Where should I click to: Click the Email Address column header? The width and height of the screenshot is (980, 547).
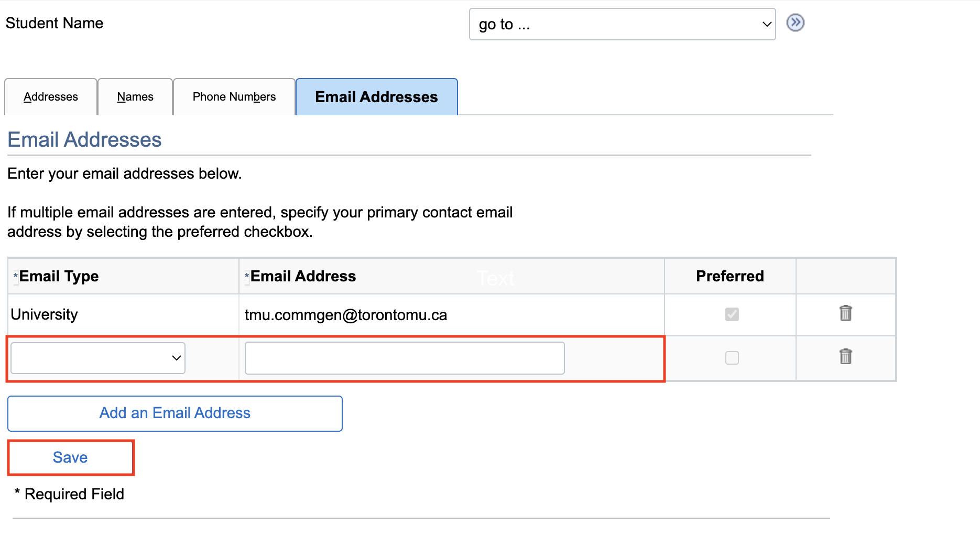point(303,276)
